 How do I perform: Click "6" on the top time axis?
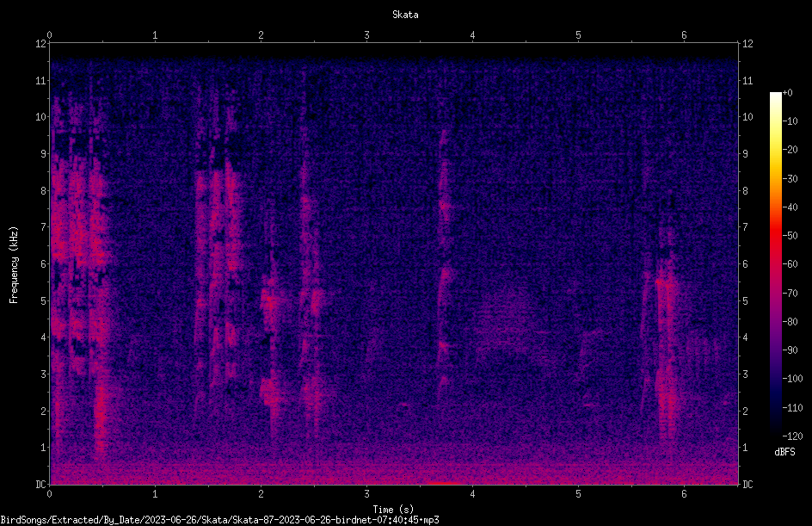coord(684,35)
